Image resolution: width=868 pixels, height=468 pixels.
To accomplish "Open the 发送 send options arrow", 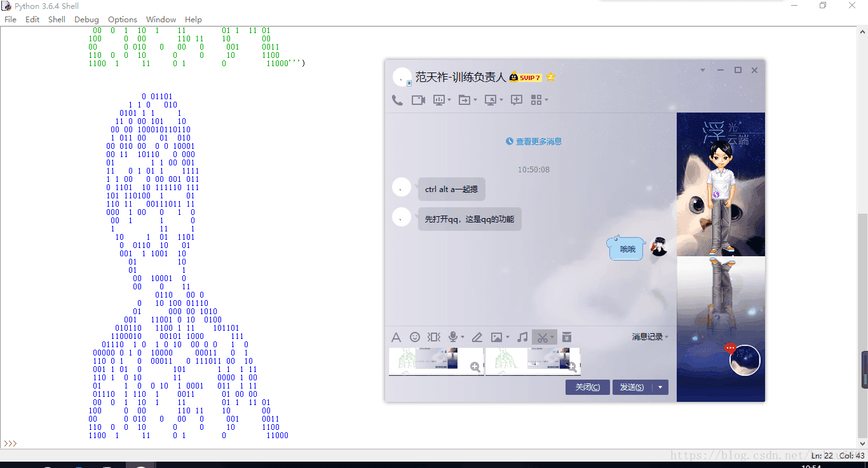I will click(661, 387).
